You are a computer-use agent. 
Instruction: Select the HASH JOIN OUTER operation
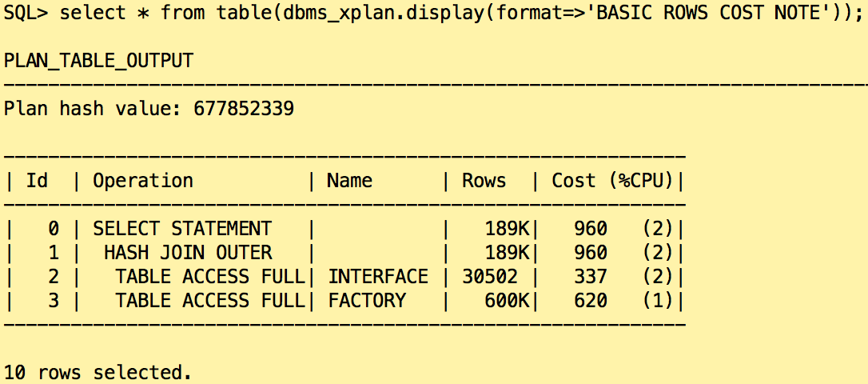188,253
